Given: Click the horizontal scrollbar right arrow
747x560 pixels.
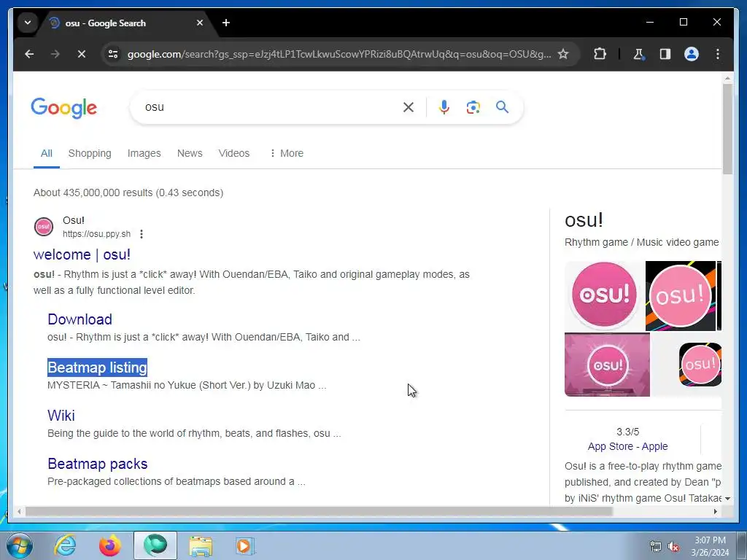Looking at the screenshot, I should [715, 511].
